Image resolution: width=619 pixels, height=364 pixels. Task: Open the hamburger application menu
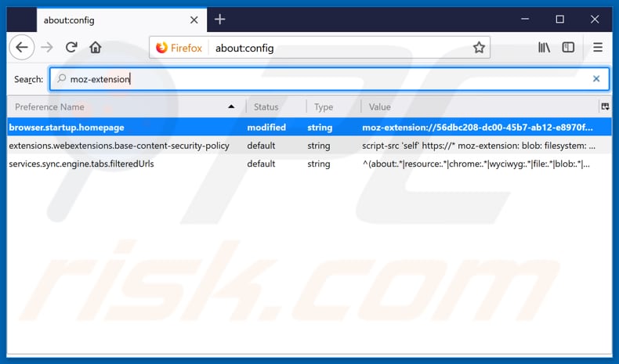pos(598,48)
